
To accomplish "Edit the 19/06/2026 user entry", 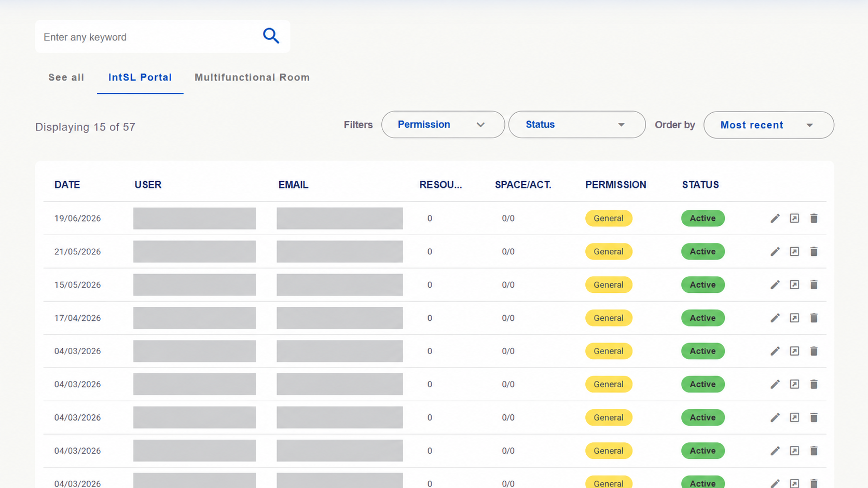I will (x=775, y=219).
